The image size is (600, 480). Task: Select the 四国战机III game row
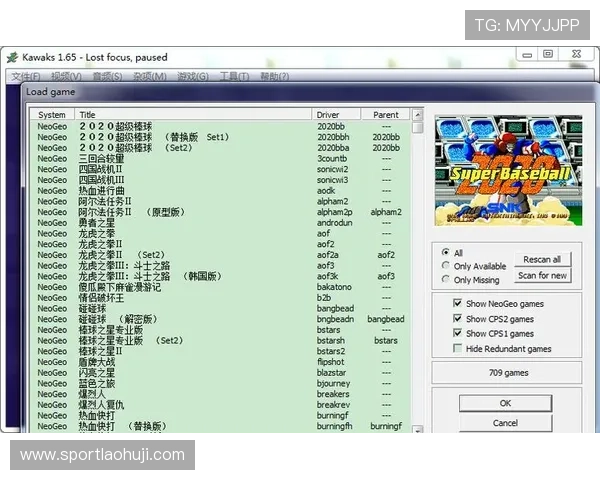[x=220, y=180]
